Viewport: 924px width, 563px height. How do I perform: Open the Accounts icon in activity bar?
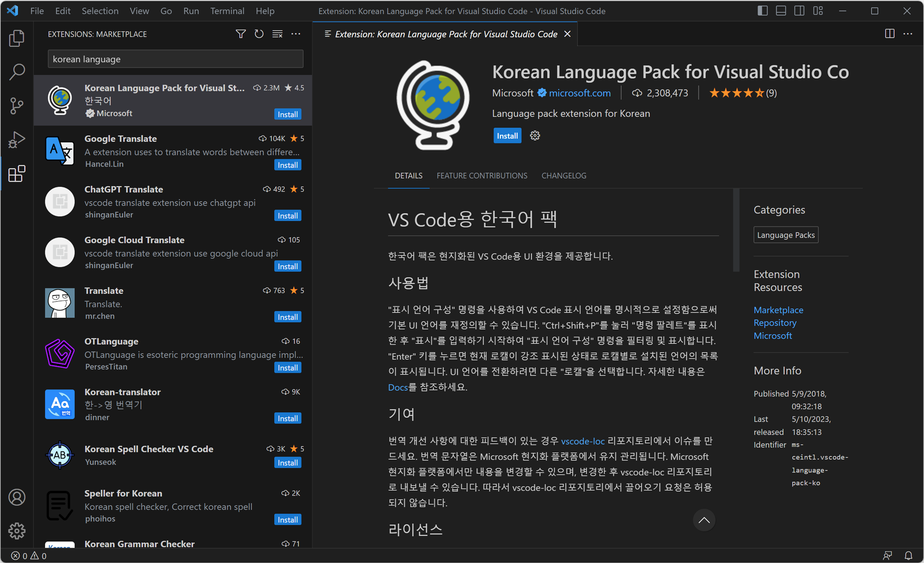tap(17, 497)
